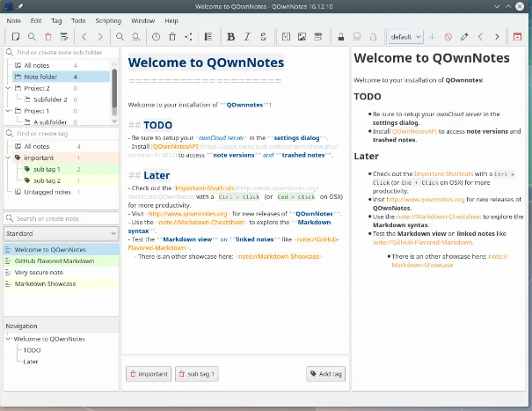Open Important-Shortcuts link in preview
This screenshot has width=532, height=411.
[x=443, y=174]
